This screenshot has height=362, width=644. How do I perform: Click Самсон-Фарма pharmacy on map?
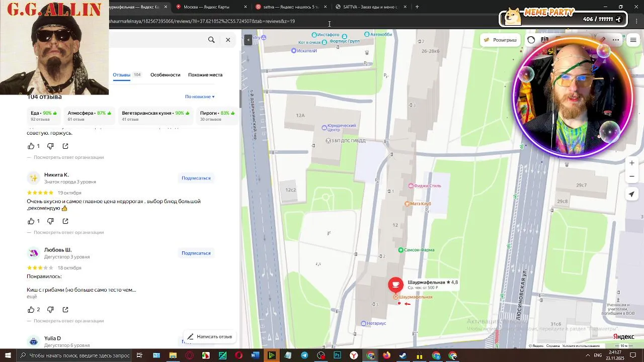[416, 250]
